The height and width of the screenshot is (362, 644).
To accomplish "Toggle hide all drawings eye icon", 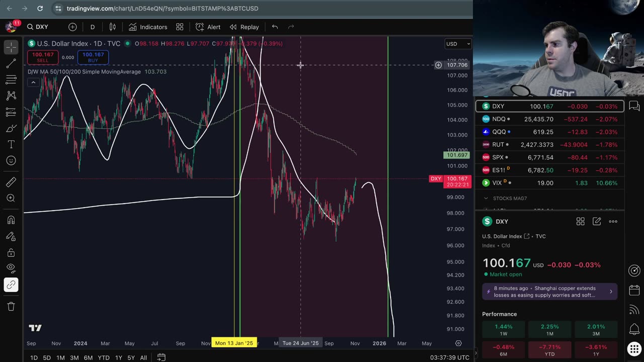I will [11, 268].
